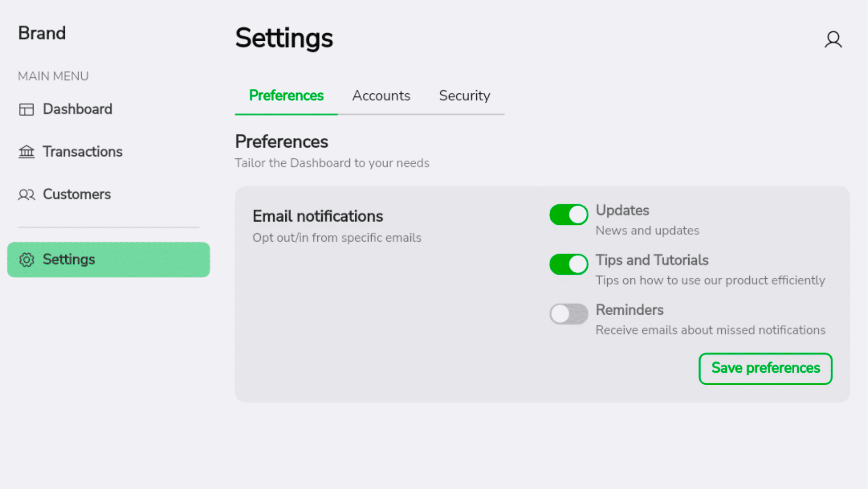Select the Preferences tab
Screen dimensions: 868x489
pos(286,96)
